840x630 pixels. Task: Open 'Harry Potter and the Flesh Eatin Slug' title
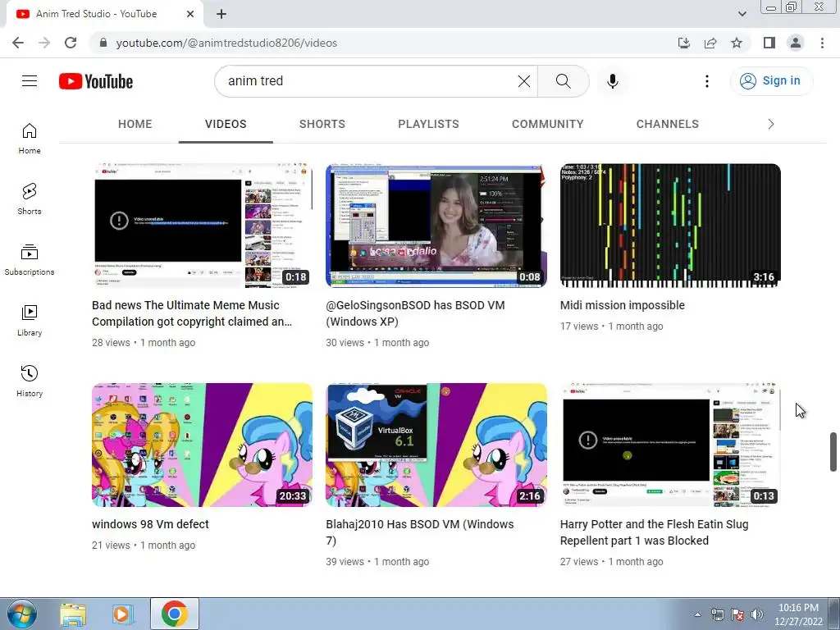654,532
